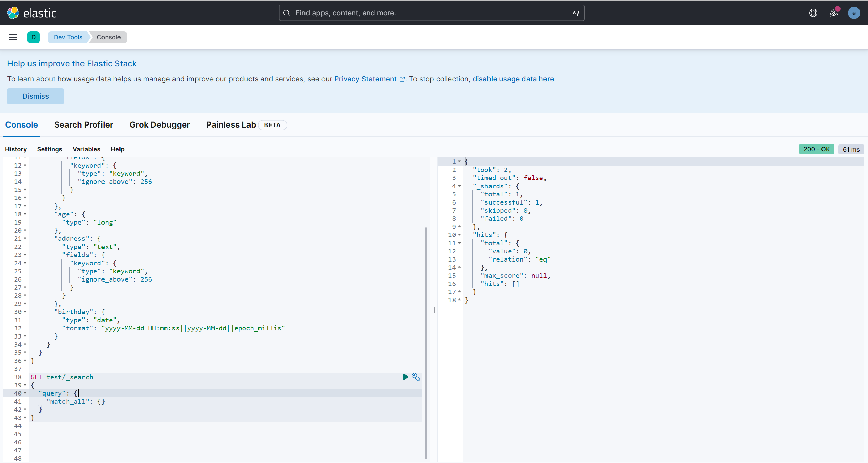The width and height of the screenshot is (868, 463).
Task: Open the History menu item
Action: point(16,149)
